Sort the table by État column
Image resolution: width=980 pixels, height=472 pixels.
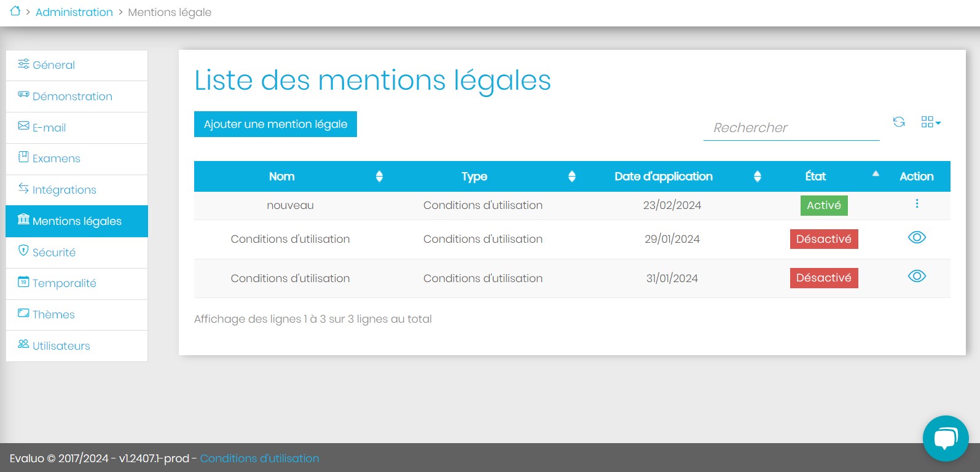815,176
